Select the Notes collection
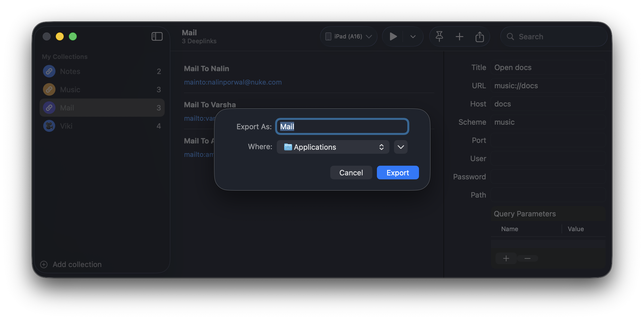This screenshot has height=320, width=644. click(x=102, y=71)
